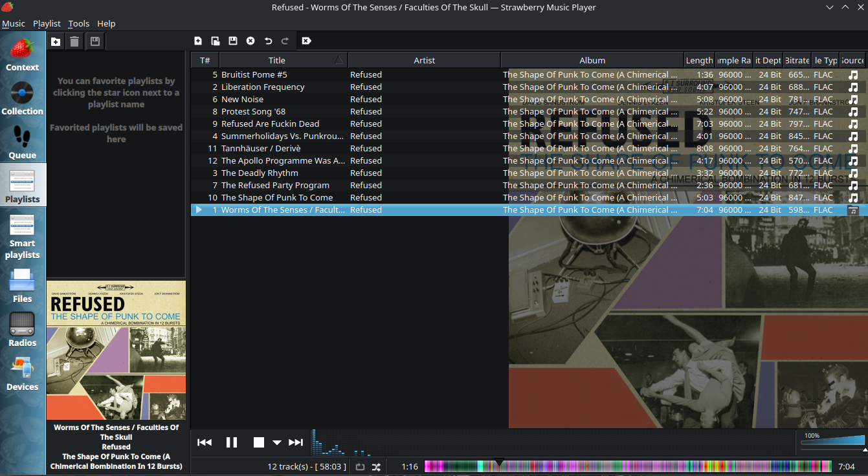
Task: Sort playlist by Title column header
Action: [277, 60]
